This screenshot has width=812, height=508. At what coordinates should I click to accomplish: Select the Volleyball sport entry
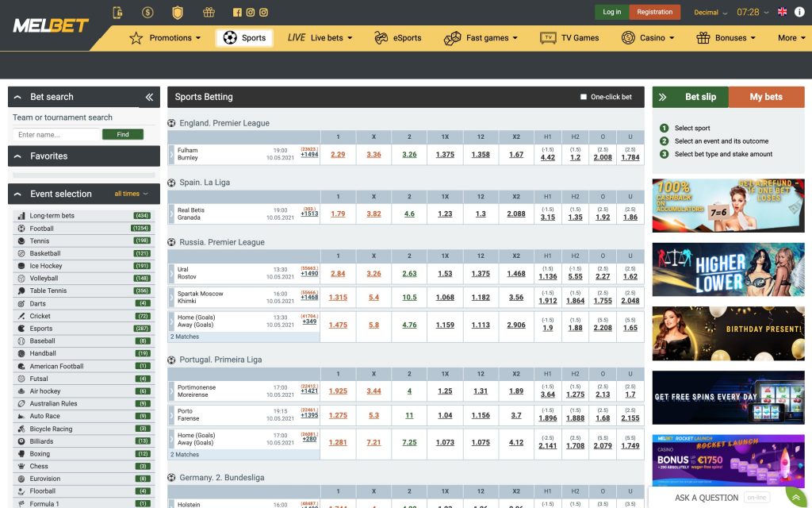[84, 279]
